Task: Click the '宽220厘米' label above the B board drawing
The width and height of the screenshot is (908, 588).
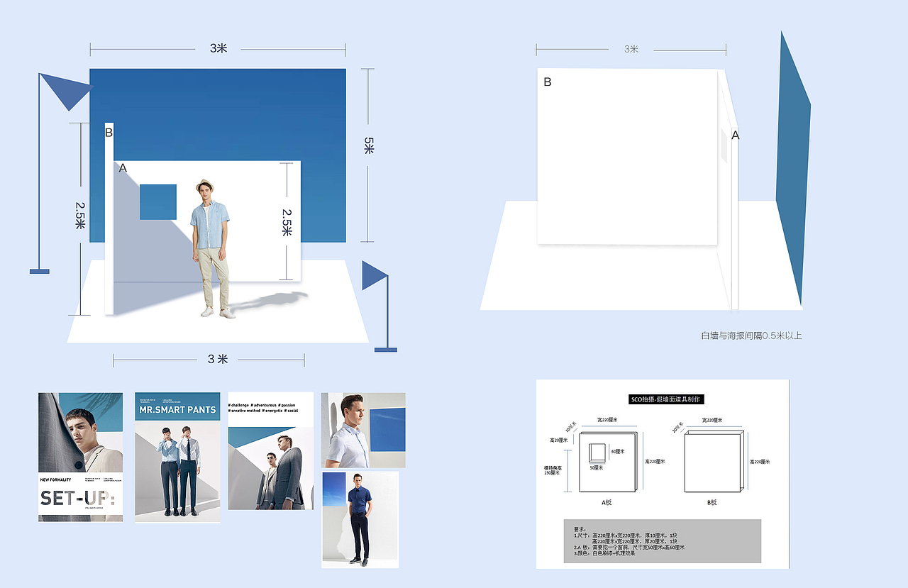Action: pos(712,420)
